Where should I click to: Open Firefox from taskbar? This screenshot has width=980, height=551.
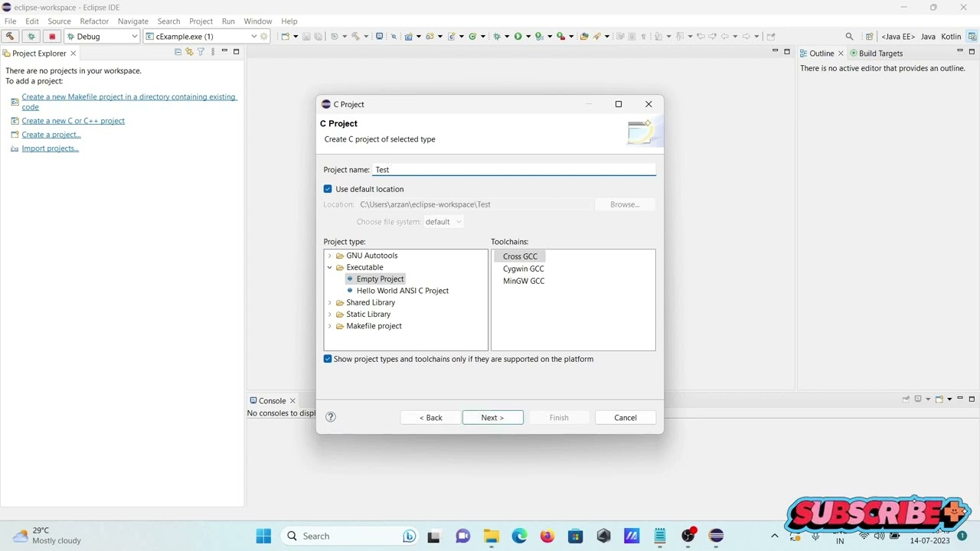point(547,536)
